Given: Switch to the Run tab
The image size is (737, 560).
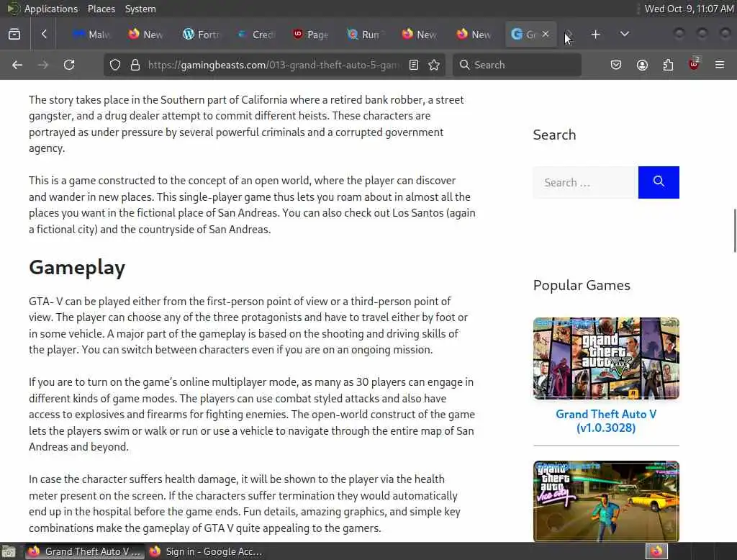Looking at the screenshot, I should coord(365,35).
